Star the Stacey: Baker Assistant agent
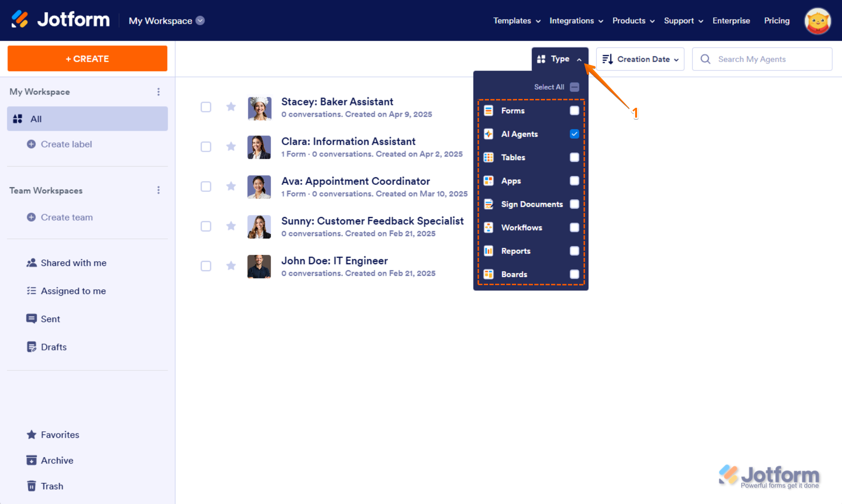 coord(231,107)
